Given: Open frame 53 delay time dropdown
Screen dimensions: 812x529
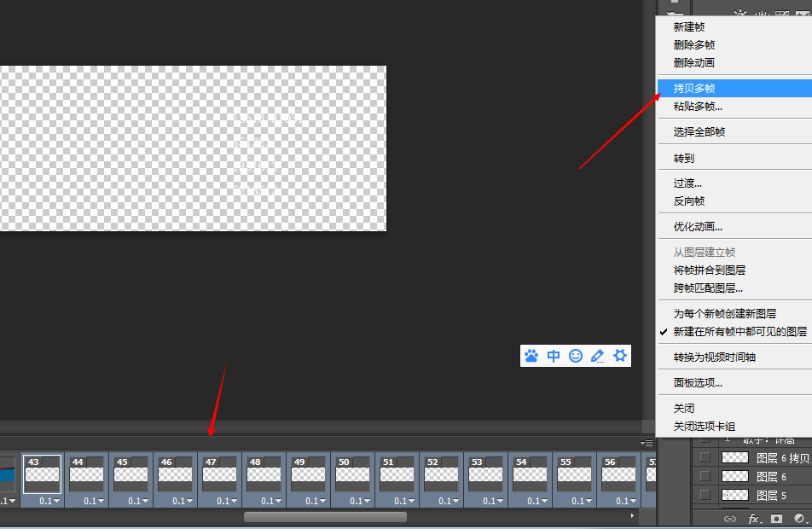Looking at the screenshot, I should pos(494,501).
